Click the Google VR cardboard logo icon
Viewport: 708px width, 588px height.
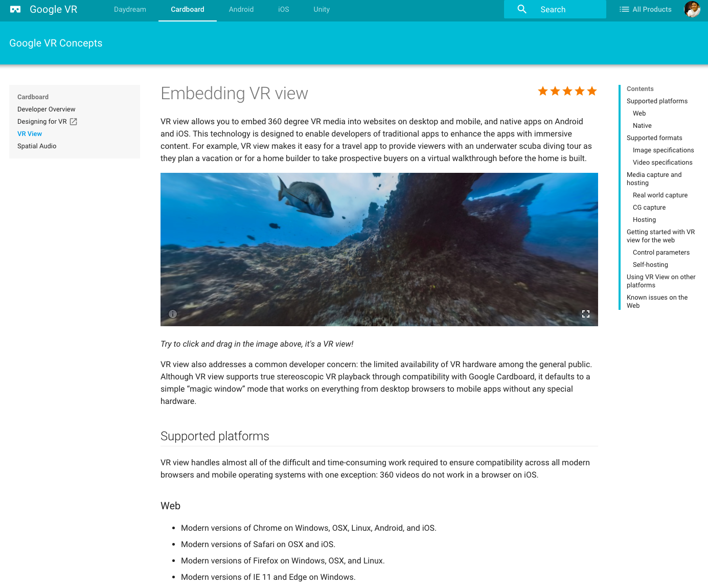(15, 9)
